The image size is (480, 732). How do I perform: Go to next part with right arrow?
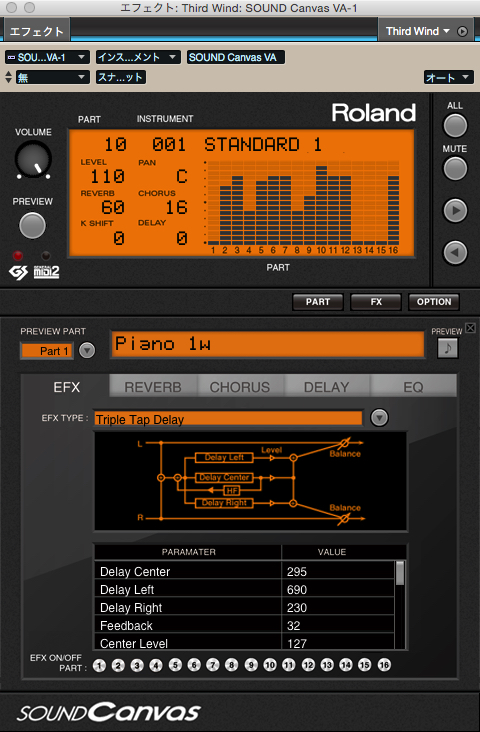click(455, 211)
